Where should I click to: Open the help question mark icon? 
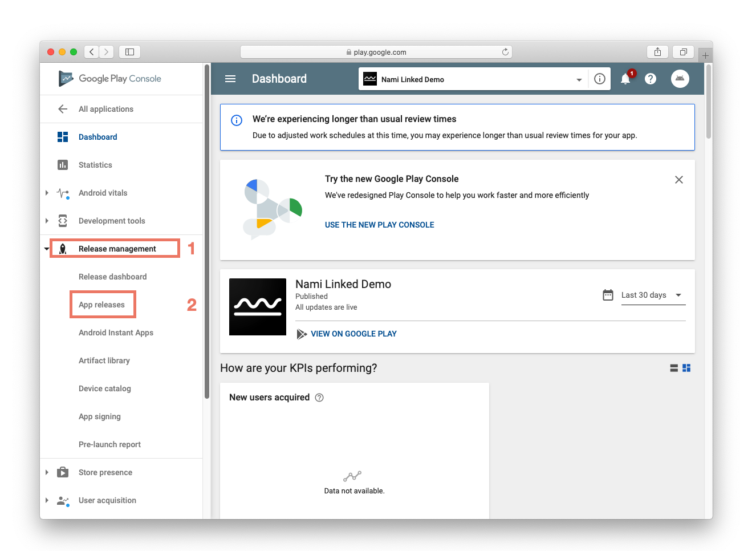point(651,79)
